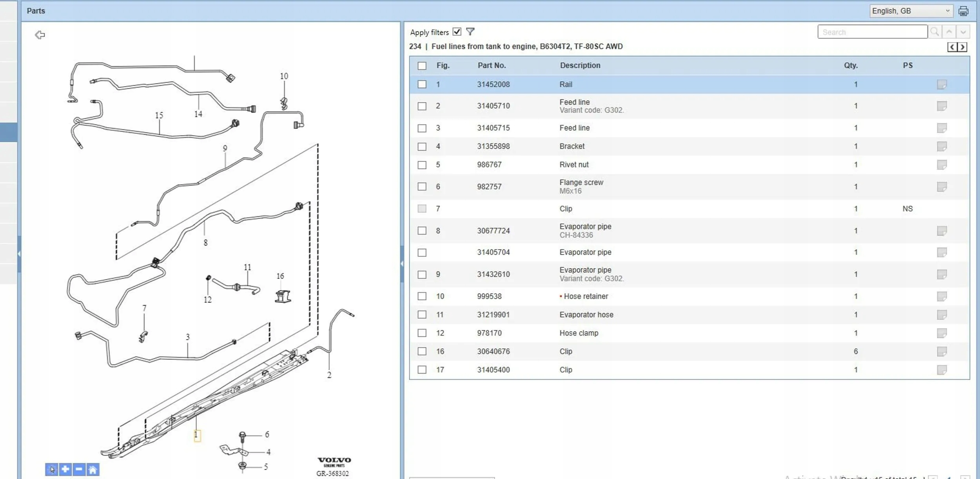Select the Evaporator hose 31219901 row
Screen dimensions: 980x479
click(x=586, y=315)
